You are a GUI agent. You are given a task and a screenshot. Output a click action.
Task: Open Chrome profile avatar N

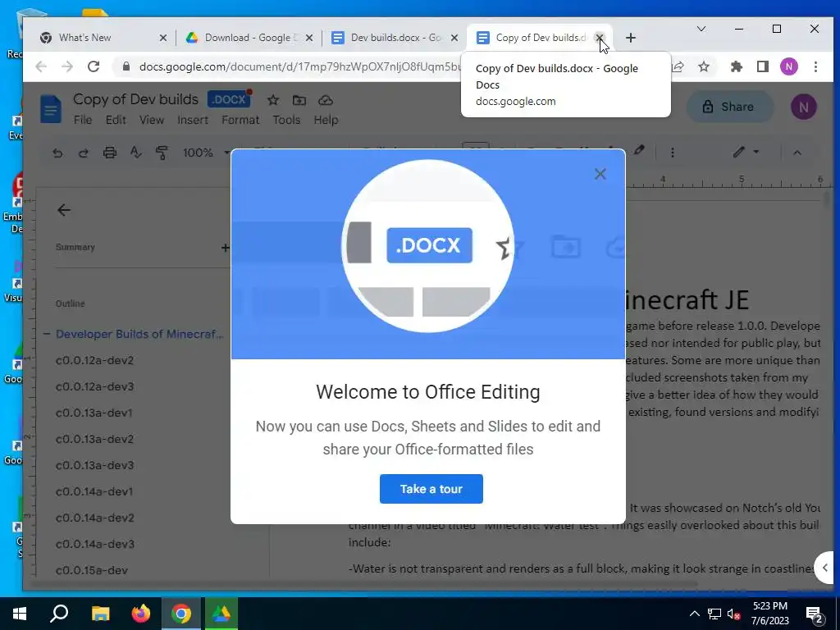tap(788, 66)
